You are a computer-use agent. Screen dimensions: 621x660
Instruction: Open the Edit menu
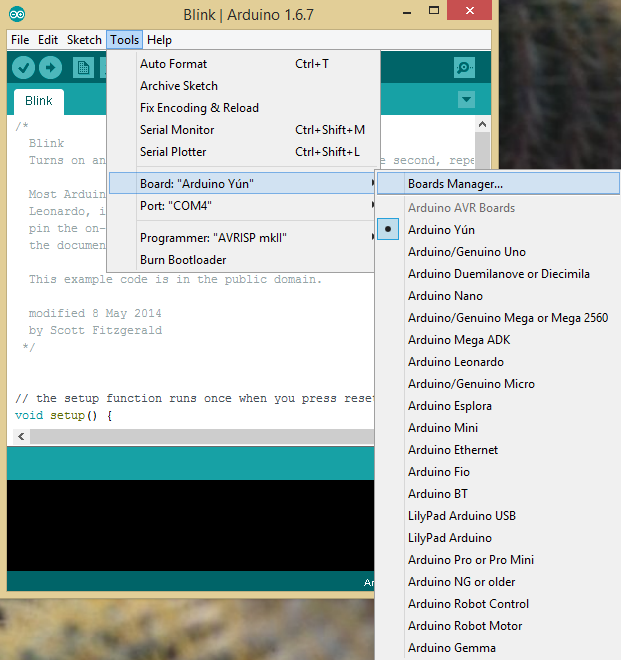[48, 40]
